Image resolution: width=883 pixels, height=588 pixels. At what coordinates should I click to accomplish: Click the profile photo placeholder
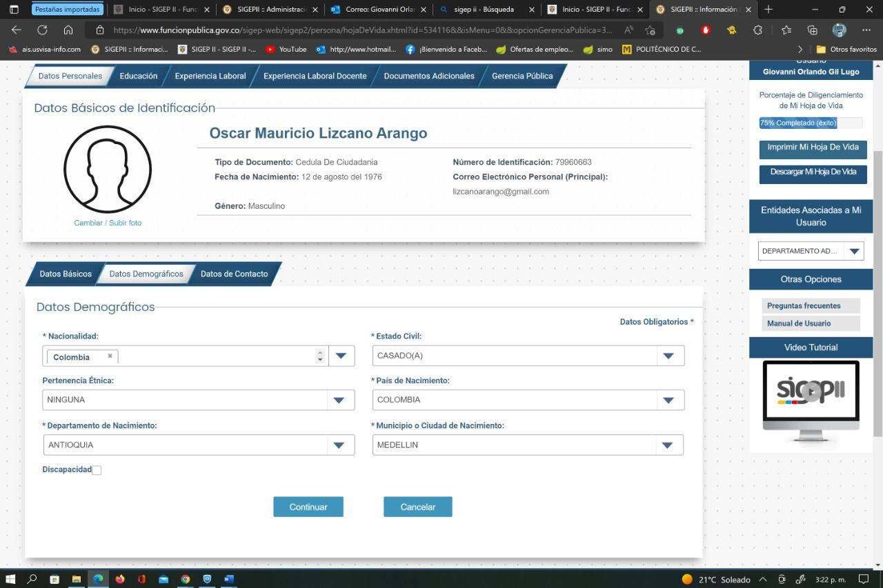(x=108, y=170)
